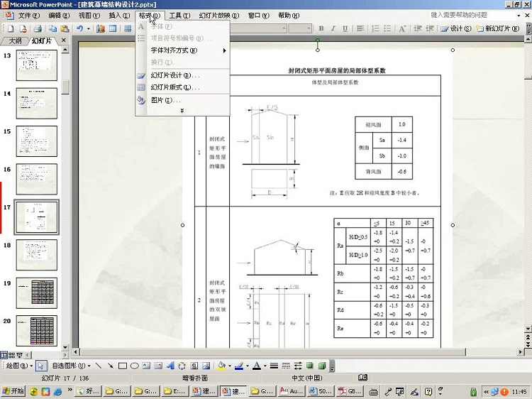The image size is (532, 399).
Task: Click the 新幻灯片(N) New Slide button
Action: click(498, 28)
